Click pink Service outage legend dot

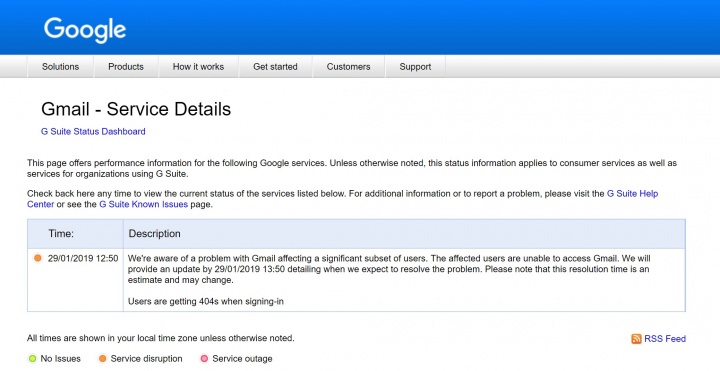[x=204, y=359]
